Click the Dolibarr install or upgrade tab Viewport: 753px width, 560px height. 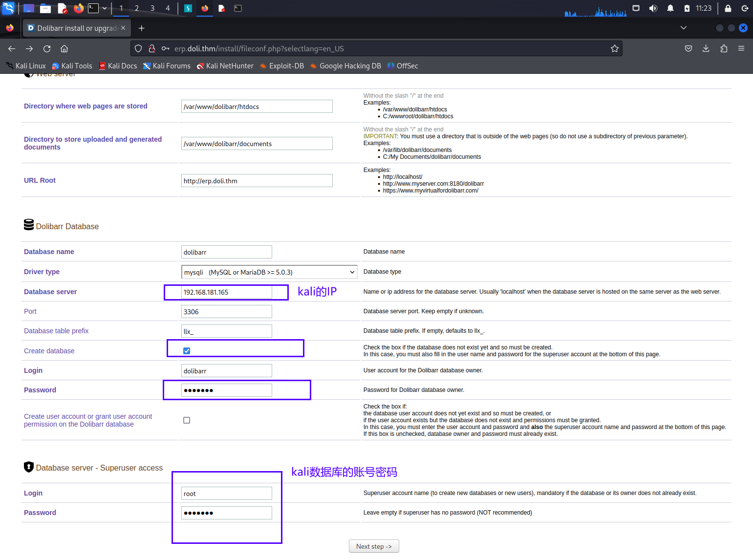point(77,28)
